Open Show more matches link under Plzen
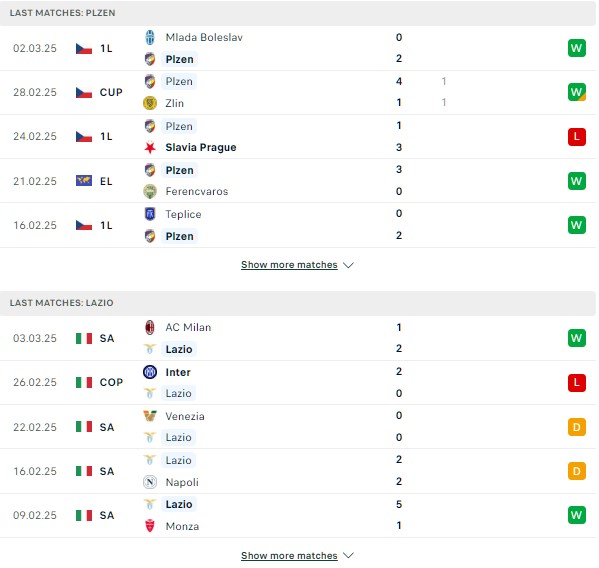This screenshot has width=599, height=568. click(289, 265)
